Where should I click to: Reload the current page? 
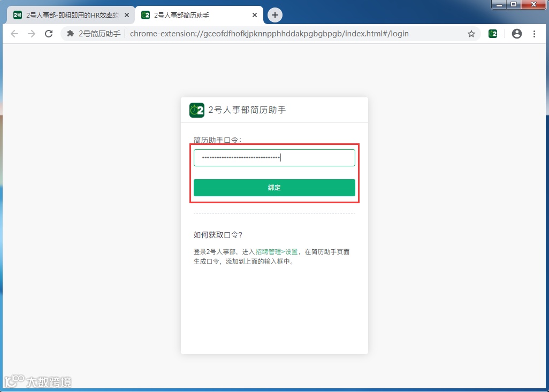49,34
